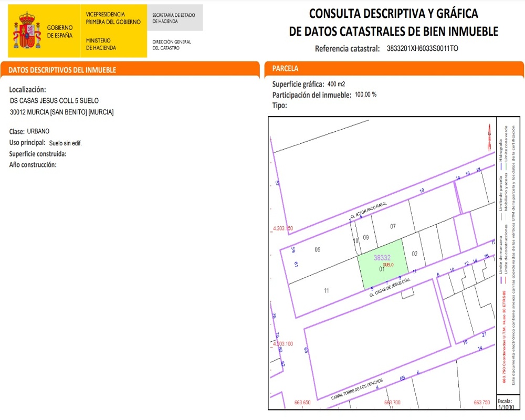Select the Parcela section header
Viewport: 525px width, 420px height.
[286, 69]
